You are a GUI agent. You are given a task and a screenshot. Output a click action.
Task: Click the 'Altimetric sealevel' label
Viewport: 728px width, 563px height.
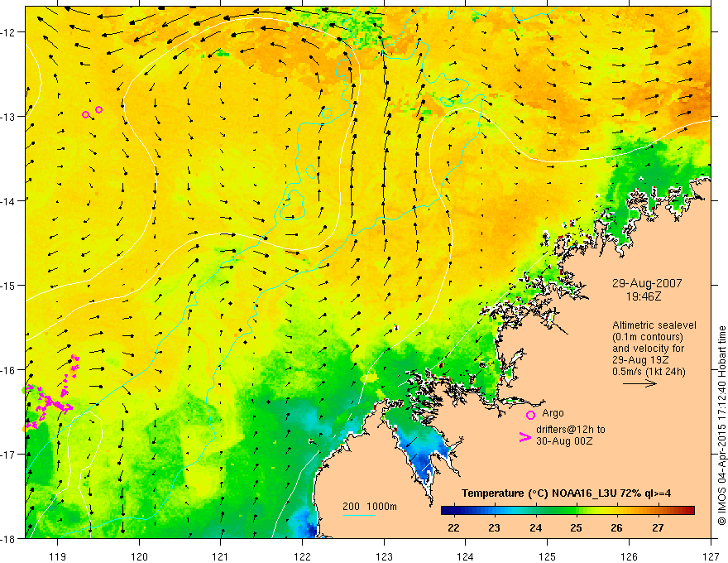tap(654, 325)
